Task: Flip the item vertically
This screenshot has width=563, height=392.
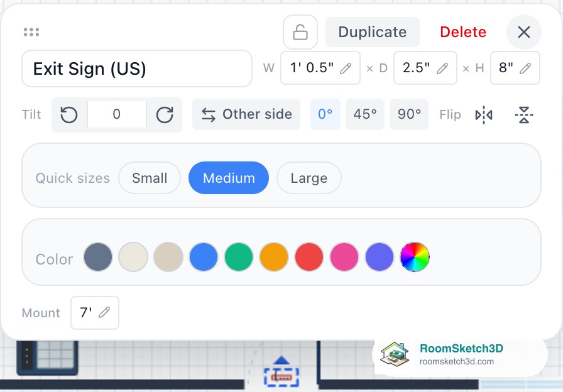Action: (524, 115)
